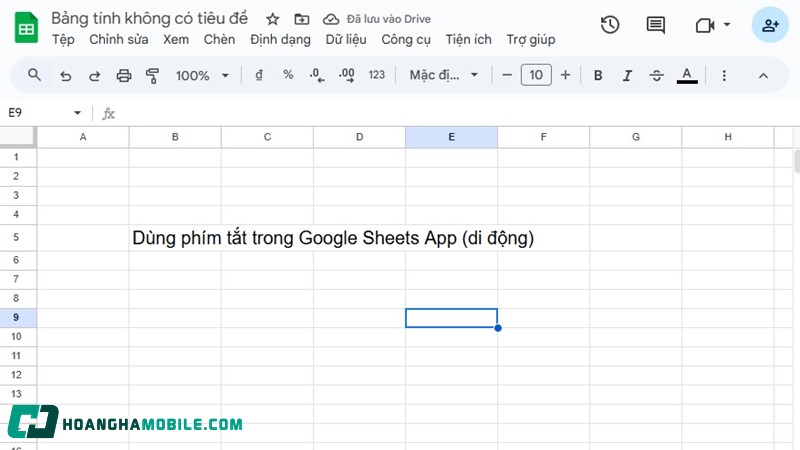Open the Dữ liệu menu
The image size is (800, 450).
346,40
